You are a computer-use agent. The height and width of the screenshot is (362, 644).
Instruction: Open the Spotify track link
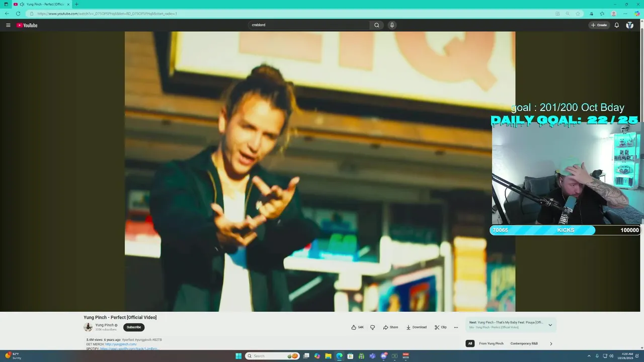130,348
